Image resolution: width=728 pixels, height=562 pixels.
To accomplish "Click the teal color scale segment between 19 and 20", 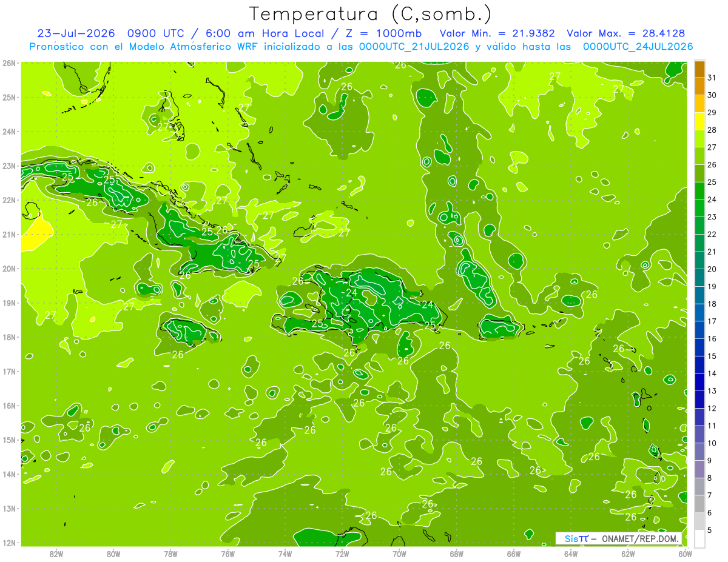I will tap(699, 278).
